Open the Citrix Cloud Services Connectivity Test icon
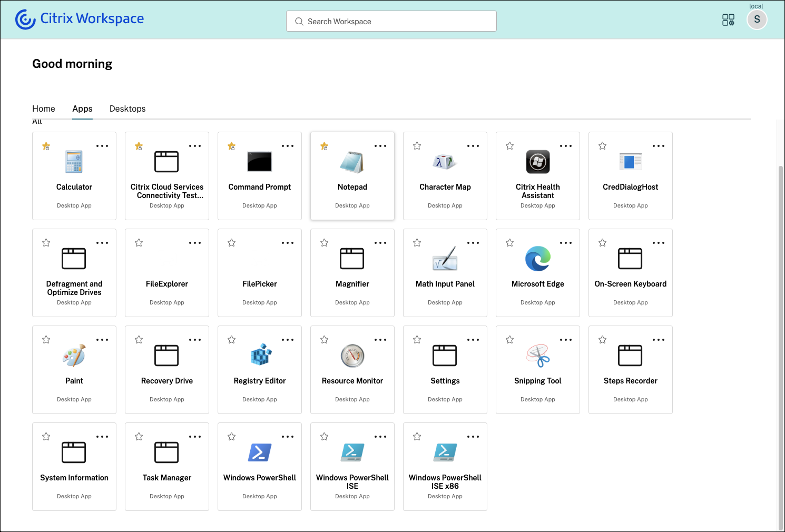The width and height of the screenshot is (785, 532). coord(166,162)
